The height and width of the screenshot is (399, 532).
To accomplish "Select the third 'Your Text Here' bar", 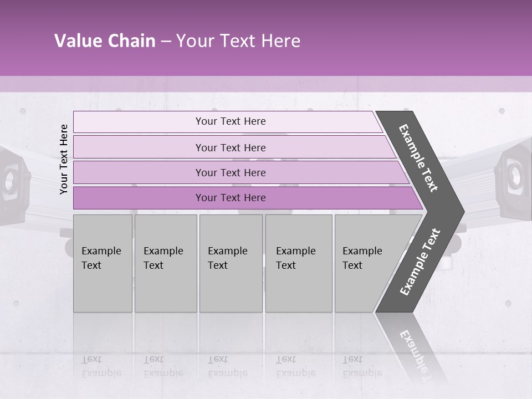I will click(241, 172).
